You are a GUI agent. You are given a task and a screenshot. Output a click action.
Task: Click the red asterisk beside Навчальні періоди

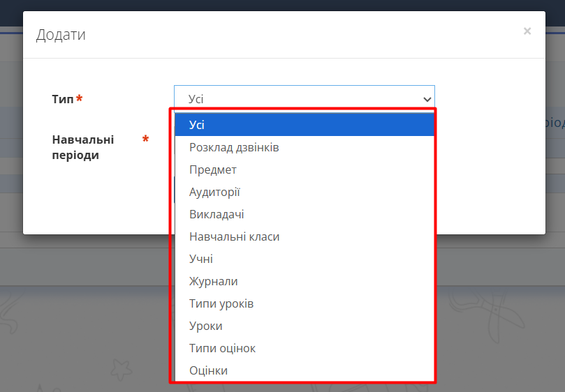coord(145,140)
